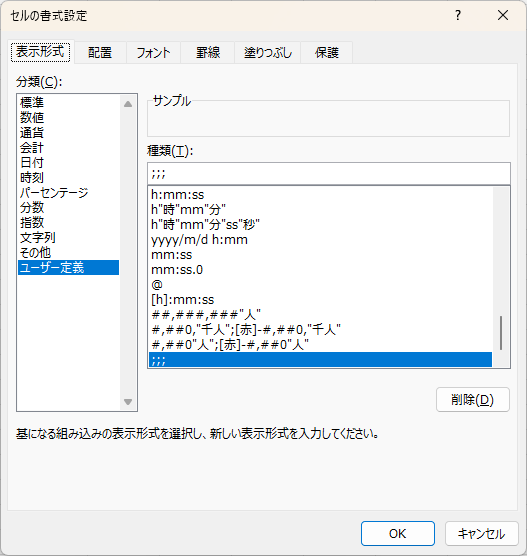
Task: Click the category list scroll up arrow
Action: pos(128,104)
